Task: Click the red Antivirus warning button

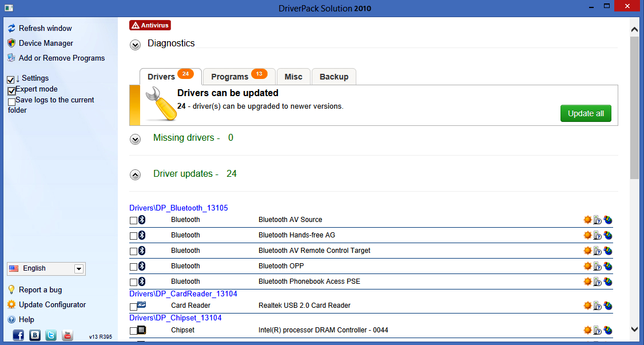Action: [150, 25]
